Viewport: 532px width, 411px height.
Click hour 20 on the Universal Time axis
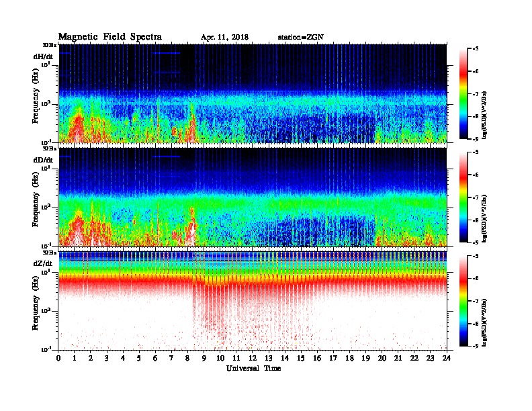point(382,358)
